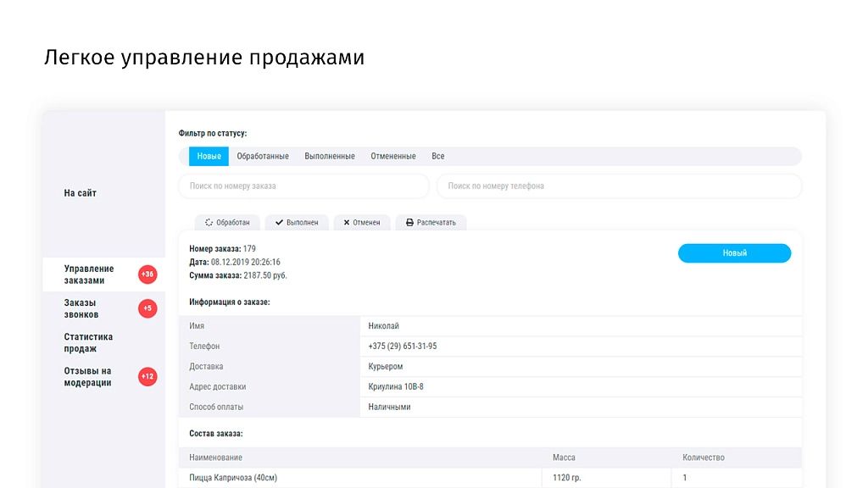Image resolution: width=868 pixels, height=488 pixels.
Task: Open Заказы звонков sidebar item
Action: [81, 308]
